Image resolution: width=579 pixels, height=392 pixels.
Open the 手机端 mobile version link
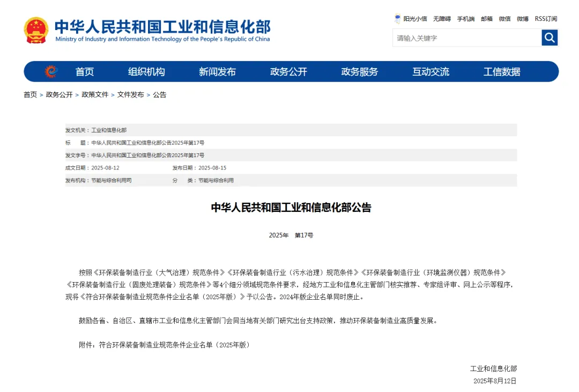tap(466, 19)
